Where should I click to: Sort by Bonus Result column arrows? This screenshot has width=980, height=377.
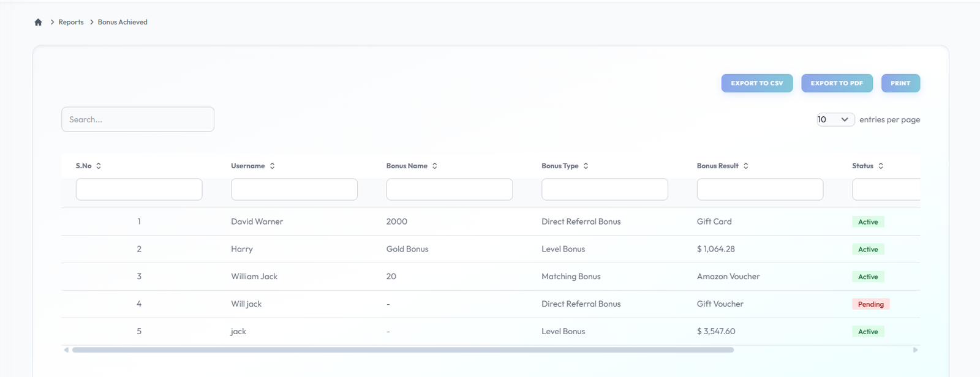click(746, 166)
